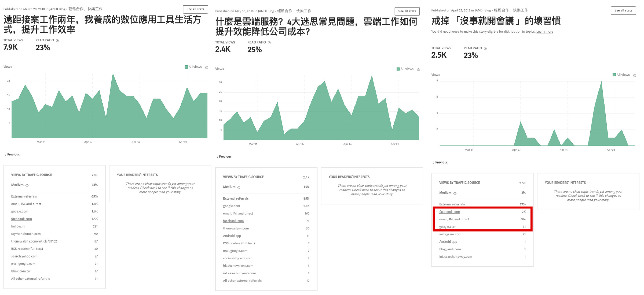Click help icon beside May 30 story's Read Ratio
This screenshot has width=644, height=295.
coord(269,43)
